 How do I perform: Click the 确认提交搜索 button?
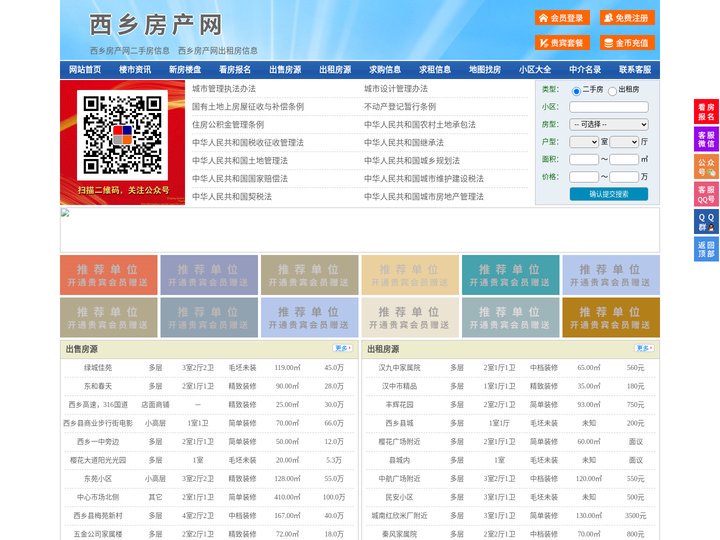tap(609, 194)
